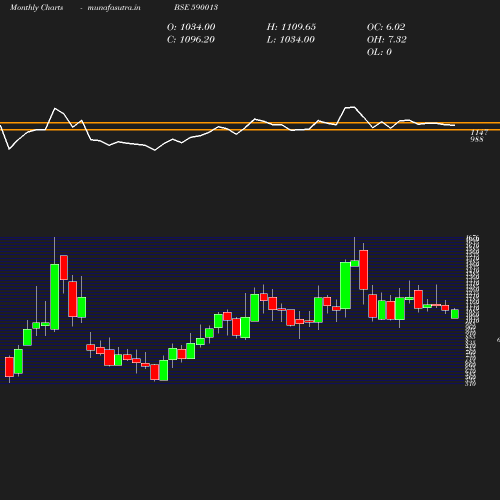
Task: Click the last green candle on the far right
Action: point(455,314)
